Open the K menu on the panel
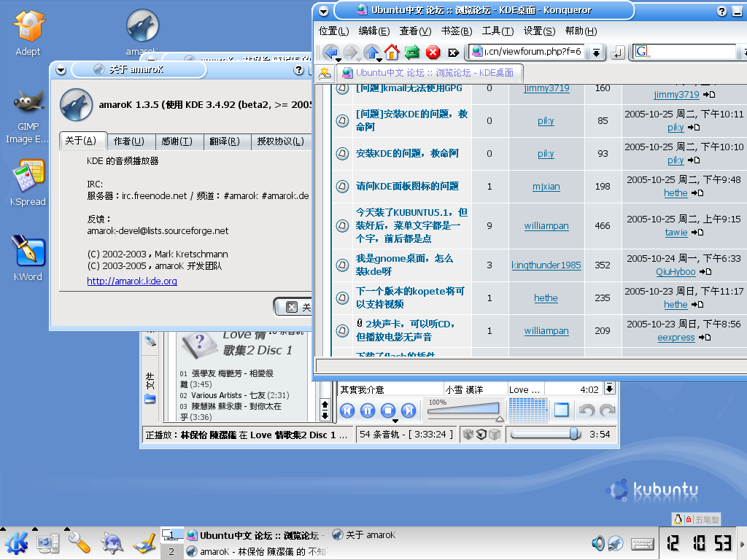Viewport: 747px width, 560px height. [16, 543]
